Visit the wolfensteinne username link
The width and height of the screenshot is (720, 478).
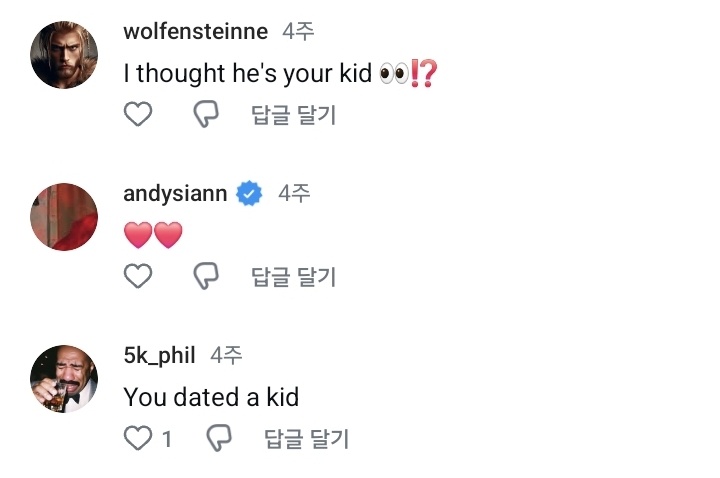click(195, 31)
